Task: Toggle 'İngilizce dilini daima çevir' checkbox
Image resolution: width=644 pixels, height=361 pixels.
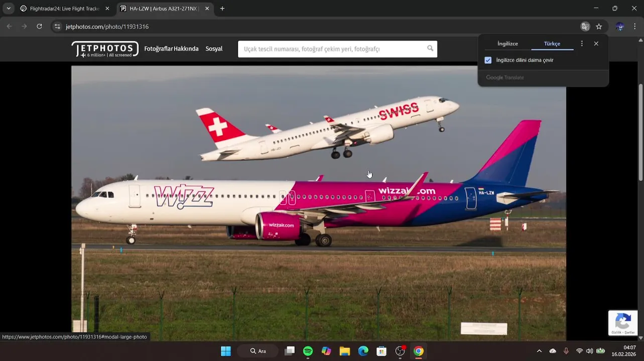Action: (x=488, y=60)
